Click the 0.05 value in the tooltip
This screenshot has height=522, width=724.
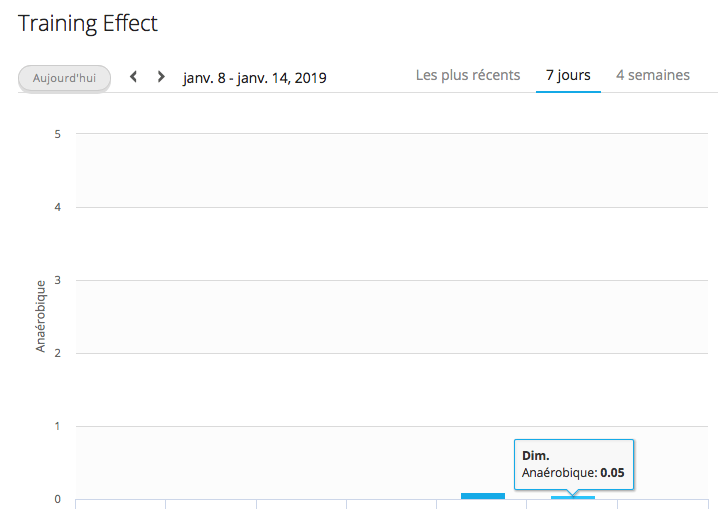pos(612,472)
